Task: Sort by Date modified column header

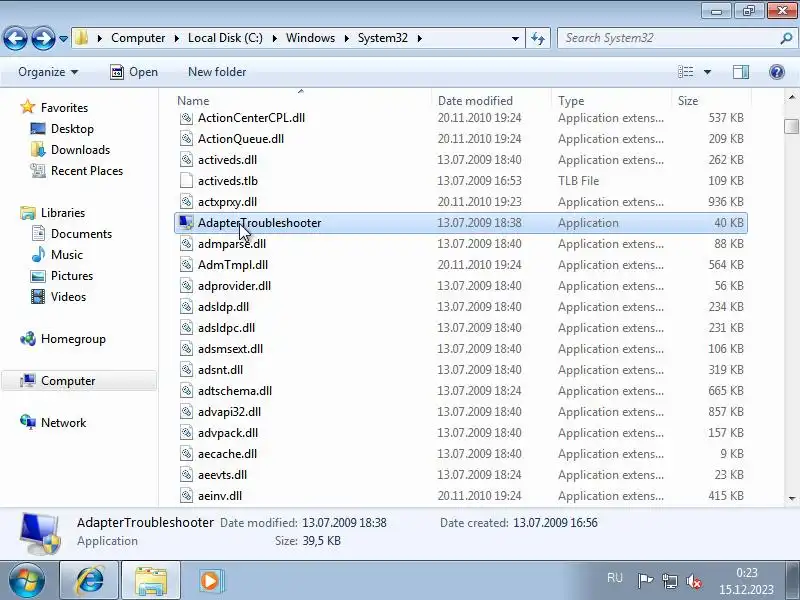Action: (x=491, y=101)
